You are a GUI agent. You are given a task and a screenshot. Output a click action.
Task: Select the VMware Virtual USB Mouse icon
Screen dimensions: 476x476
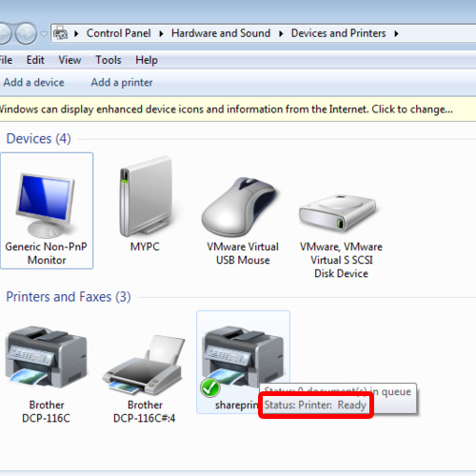tap(239, 208)
